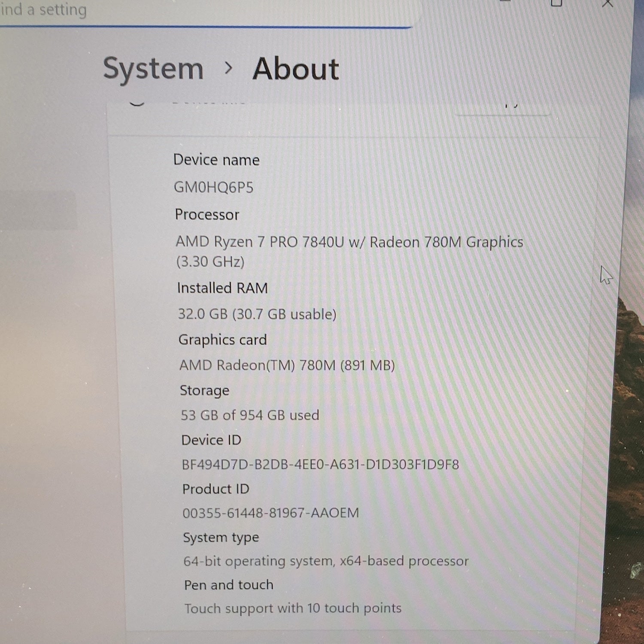Select the Installed RAM label
This screenshot has width=644, height=644.
pyautogui.click(x=222, y=288)
